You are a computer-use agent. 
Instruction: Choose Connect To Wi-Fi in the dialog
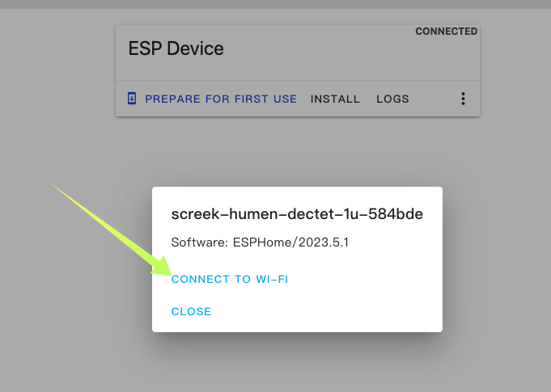pyautogui.click(x=230, y=280)
